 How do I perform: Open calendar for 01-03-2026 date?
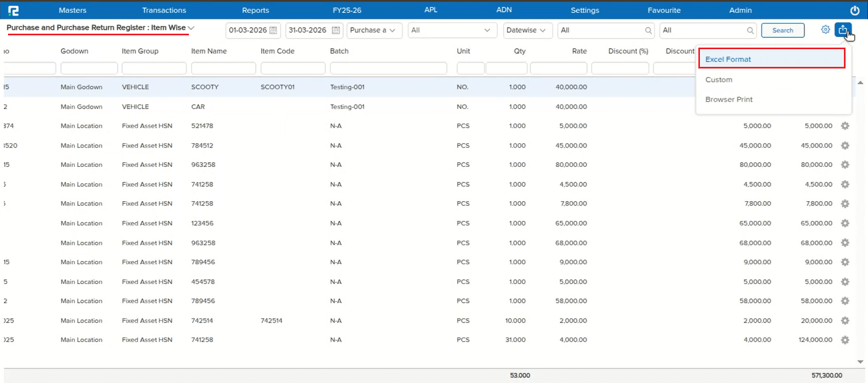point(273,30)
